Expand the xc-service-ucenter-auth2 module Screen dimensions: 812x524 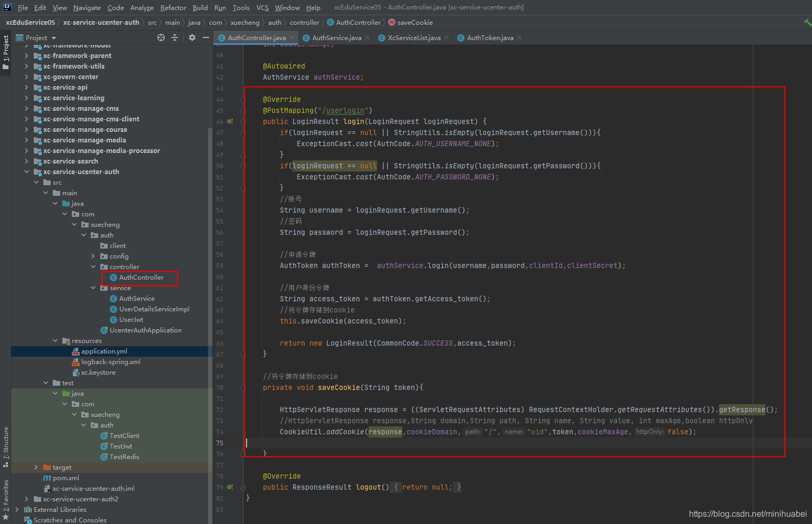click(26, 499)
